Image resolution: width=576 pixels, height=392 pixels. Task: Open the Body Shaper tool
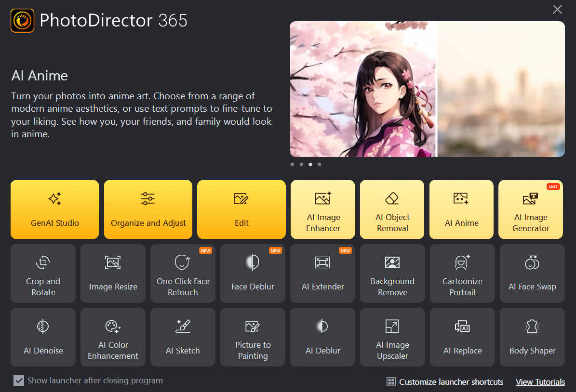[x=532, y=337]
